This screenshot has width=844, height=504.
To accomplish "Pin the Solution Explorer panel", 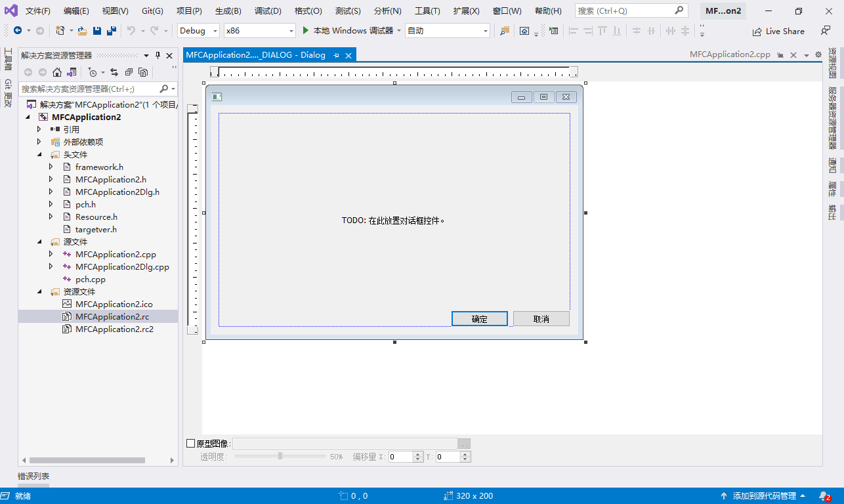I will (158, 56).
